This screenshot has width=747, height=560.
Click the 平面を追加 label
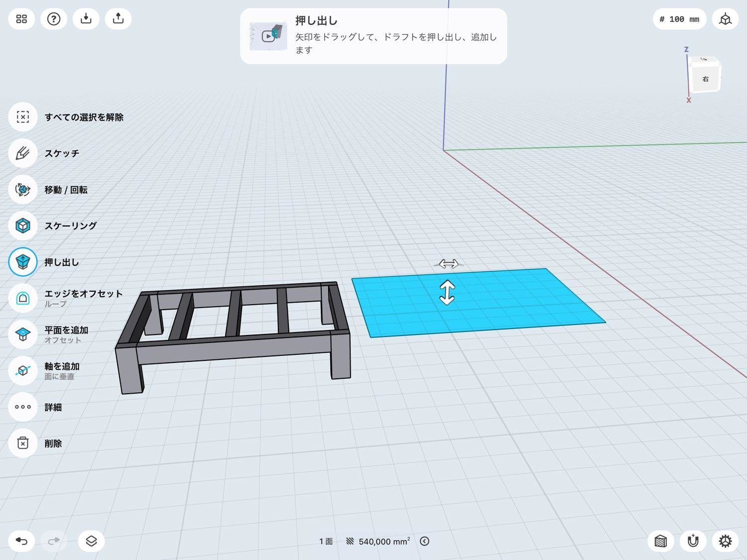66,330
